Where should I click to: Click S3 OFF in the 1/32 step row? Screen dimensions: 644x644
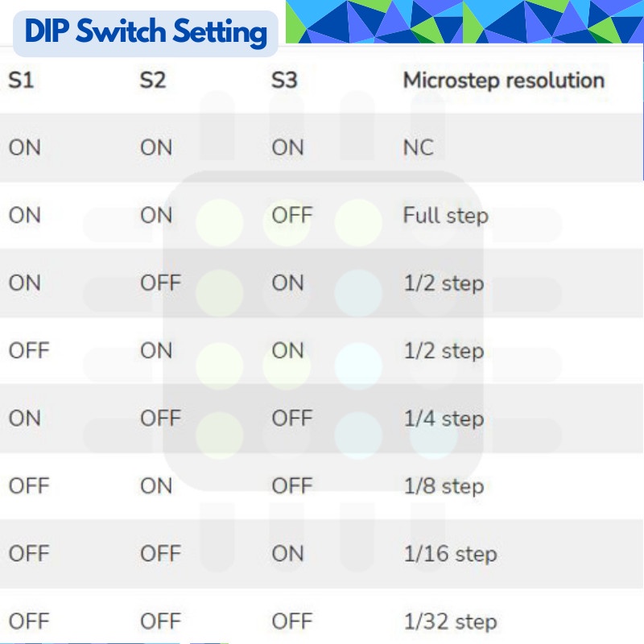(x=291, y=621)
